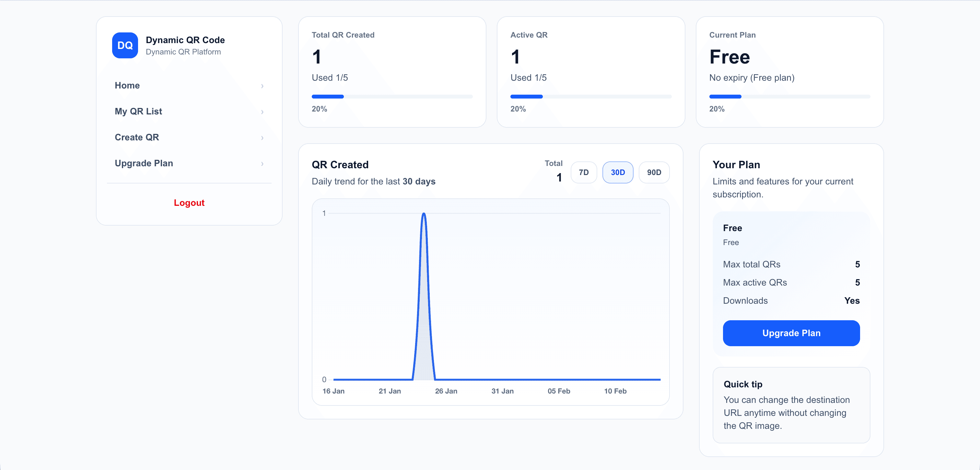Screen dimensions: 980x470
Task: Click the chart peak spike
Action: point(424,215)
